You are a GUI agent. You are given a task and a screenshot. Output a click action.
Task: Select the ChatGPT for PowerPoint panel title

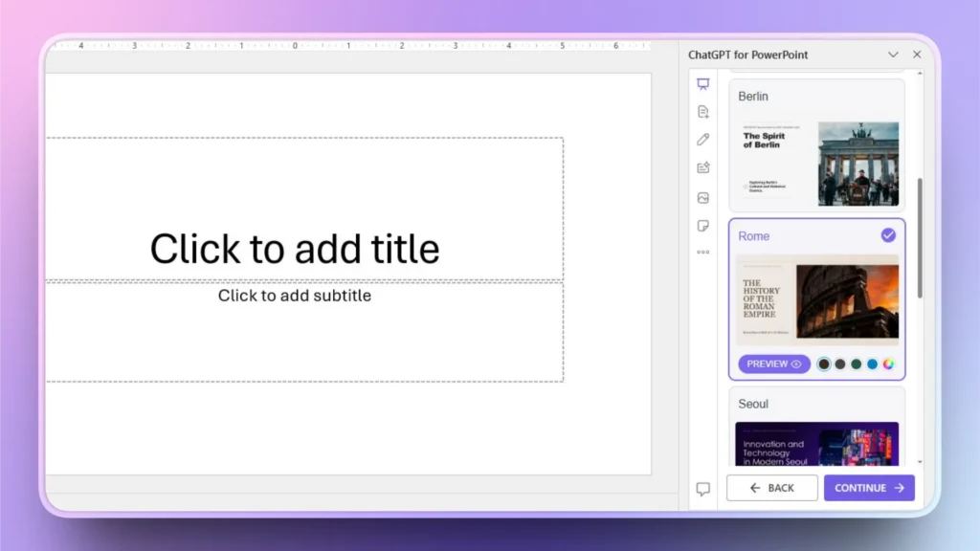[747, 55]
